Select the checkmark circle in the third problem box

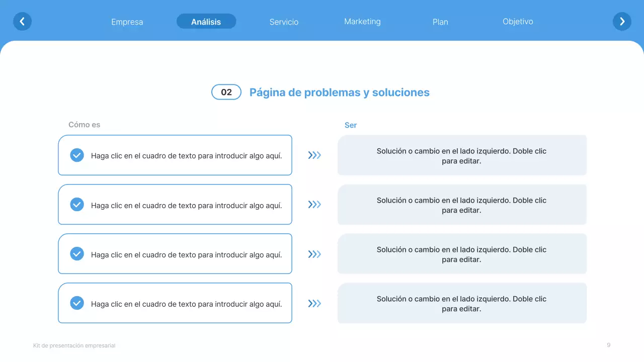tap(77, 253)
